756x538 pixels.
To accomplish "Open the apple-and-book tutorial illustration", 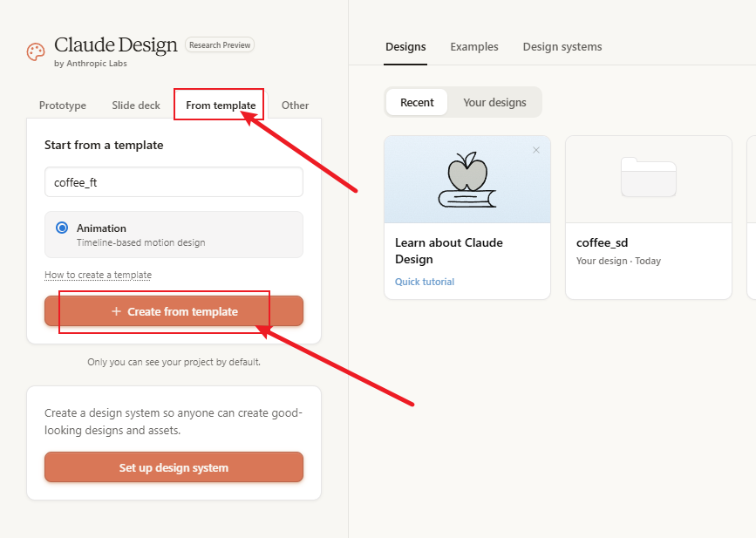I will tap(467, 180).
